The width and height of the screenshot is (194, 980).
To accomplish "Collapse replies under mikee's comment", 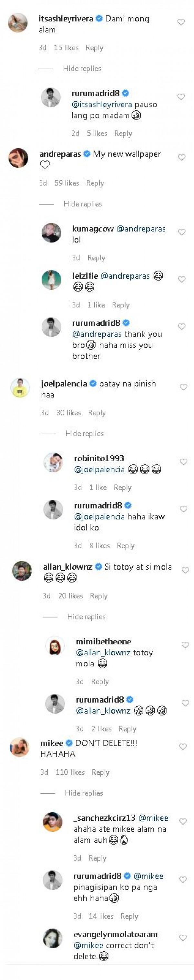I will 84,793.
